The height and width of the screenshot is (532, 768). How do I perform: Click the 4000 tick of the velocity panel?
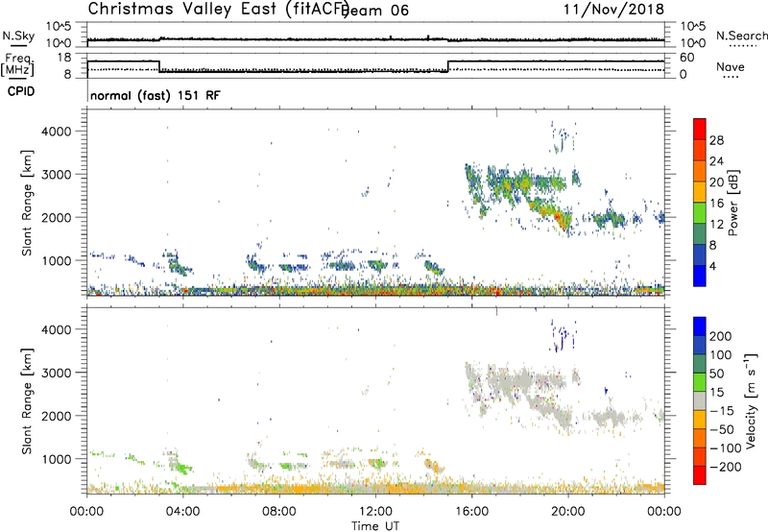(57, 329)
